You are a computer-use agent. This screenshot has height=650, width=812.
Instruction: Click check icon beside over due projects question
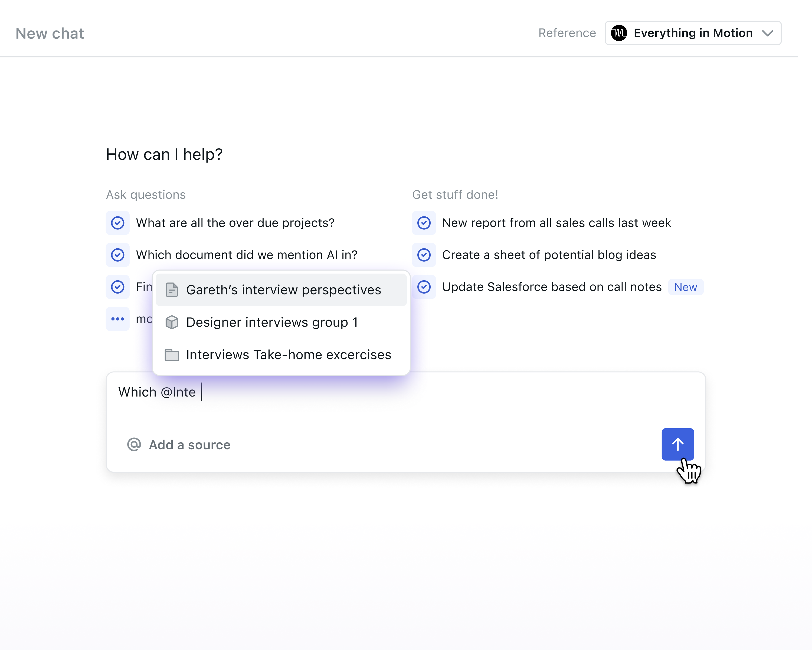click(x=117, y=223)
